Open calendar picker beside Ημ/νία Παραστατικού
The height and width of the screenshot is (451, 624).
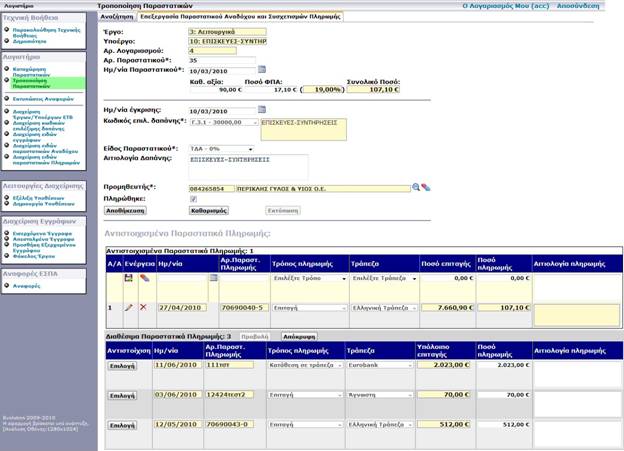(x=262, y=70)
